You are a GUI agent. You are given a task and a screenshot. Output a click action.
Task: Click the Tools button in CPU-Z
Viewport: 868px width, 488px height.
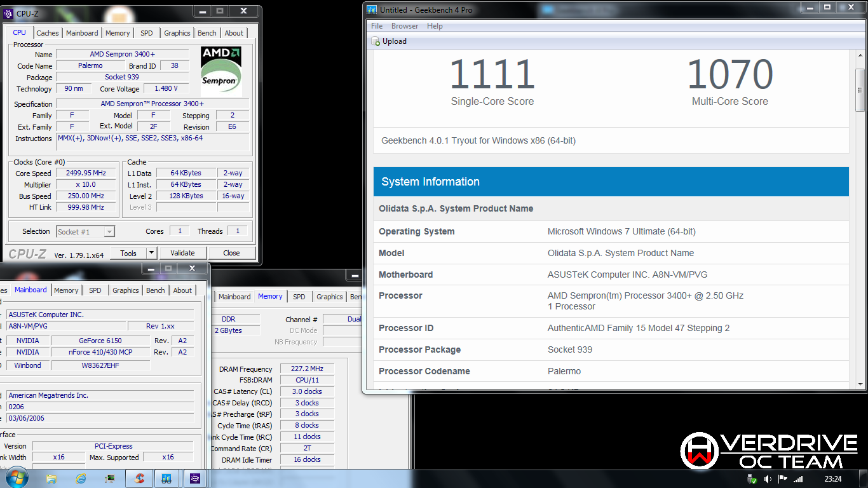[x=128, y=253]
